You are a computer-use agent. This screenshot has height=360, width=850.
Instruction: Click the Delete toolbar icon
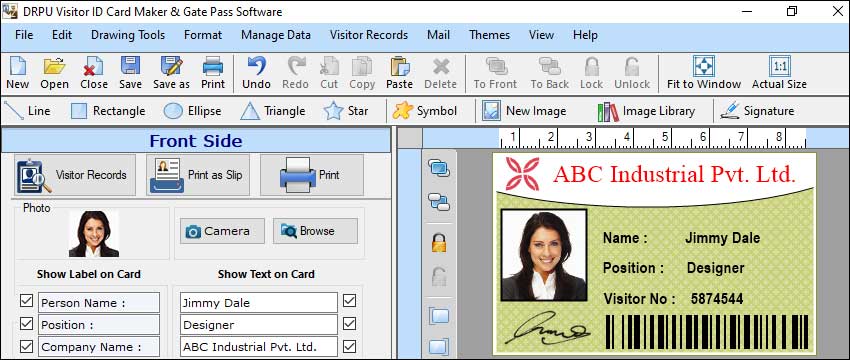tap(440, 73)
